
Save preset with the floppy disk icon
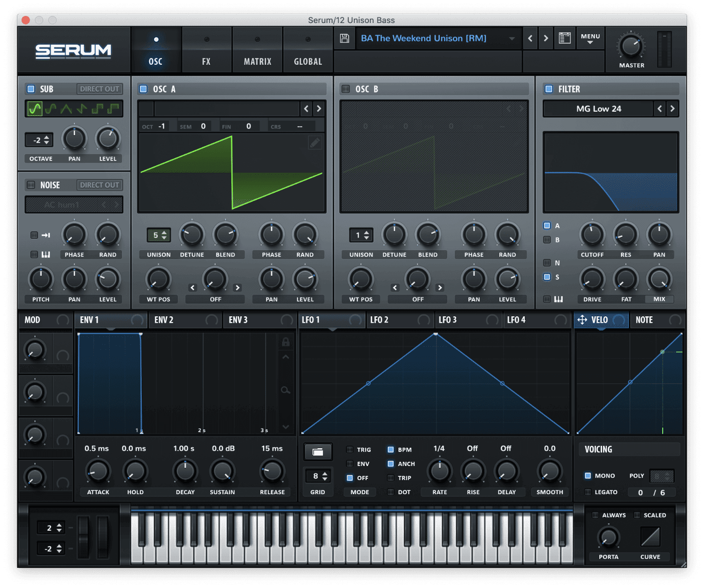click(344, 38)
